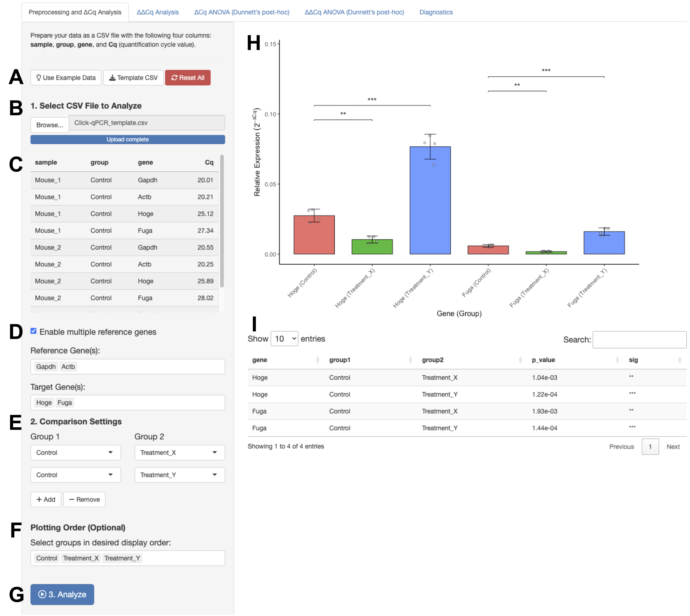690x616 pixels.
Task: Click the Add comparison plus button
Action: point(46,500)
